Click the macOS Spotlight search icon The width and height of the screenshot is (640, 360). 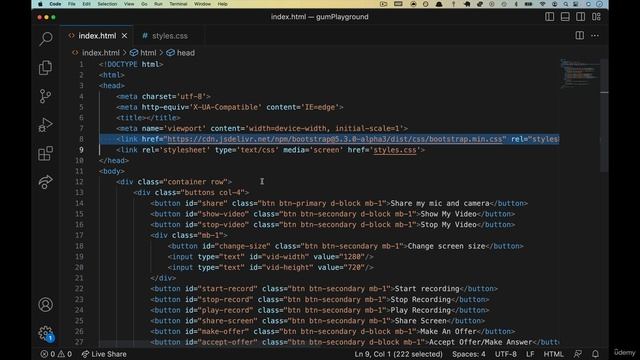point(566,4)
